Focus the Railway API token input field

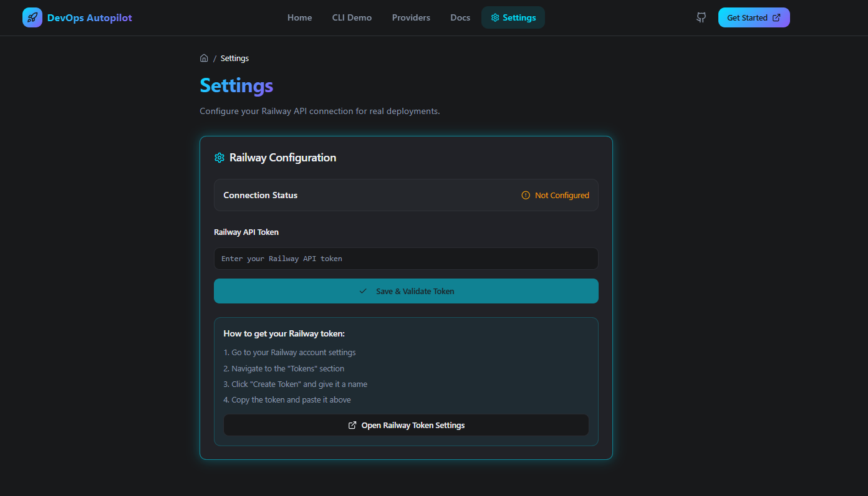tap(406, 259)
